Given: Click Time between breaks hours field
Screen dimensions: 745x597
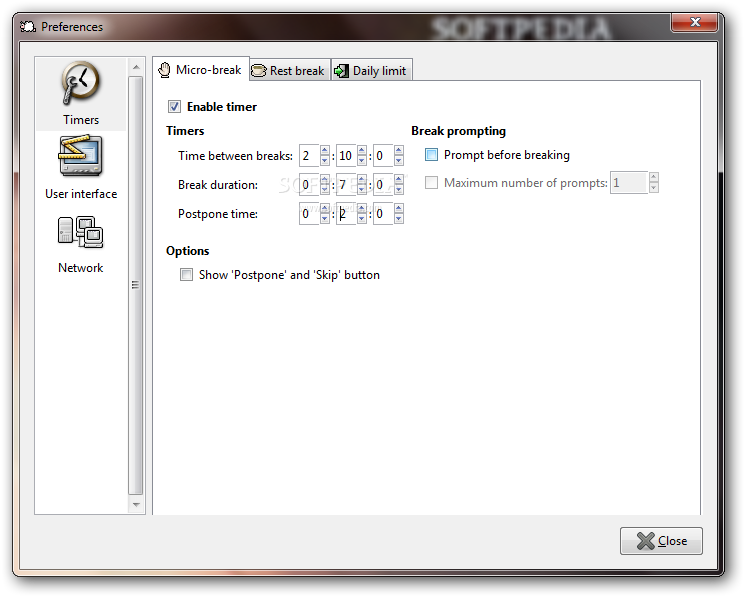Looking at the screenshot, I should [x=309, y=155].
